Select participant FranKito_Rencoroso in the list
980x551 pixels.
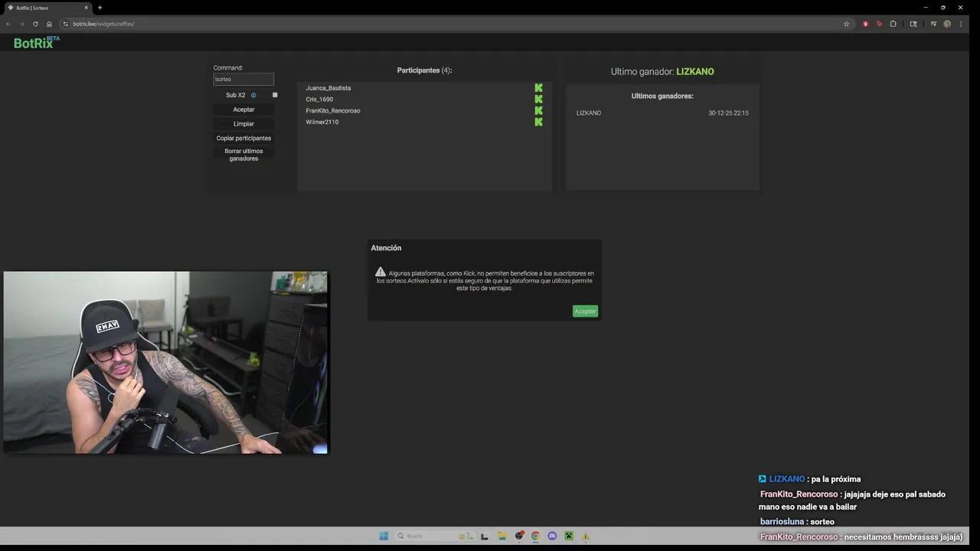333,110
